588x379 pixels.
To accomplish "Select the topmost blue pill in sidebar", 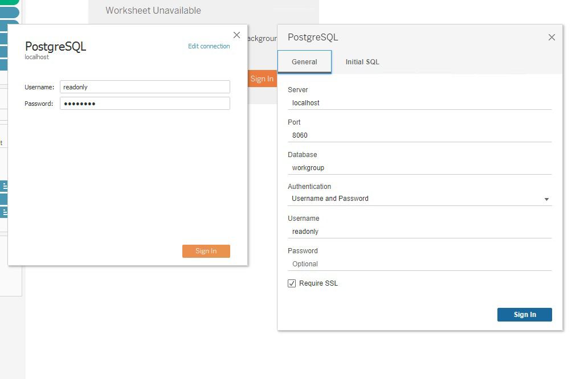I will (9, 13).
